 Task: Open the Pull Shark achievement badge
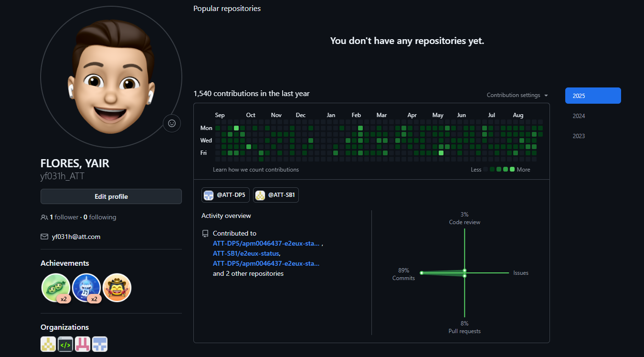86,288
